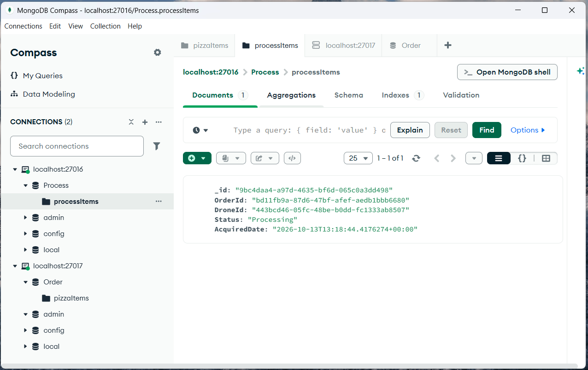Focus the query filter input
The height and width of the screenshot is (370, 588).
tap(309, 130)
